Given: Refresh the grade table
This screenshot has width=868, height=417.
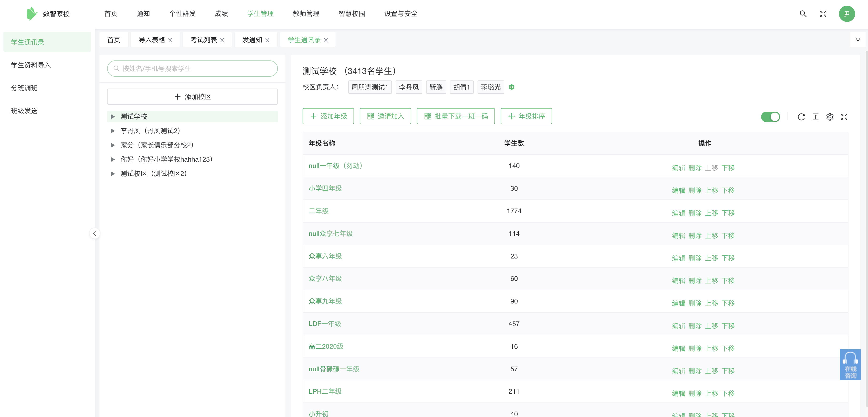Looking at the screenshot, I should (x=801, y=117).
